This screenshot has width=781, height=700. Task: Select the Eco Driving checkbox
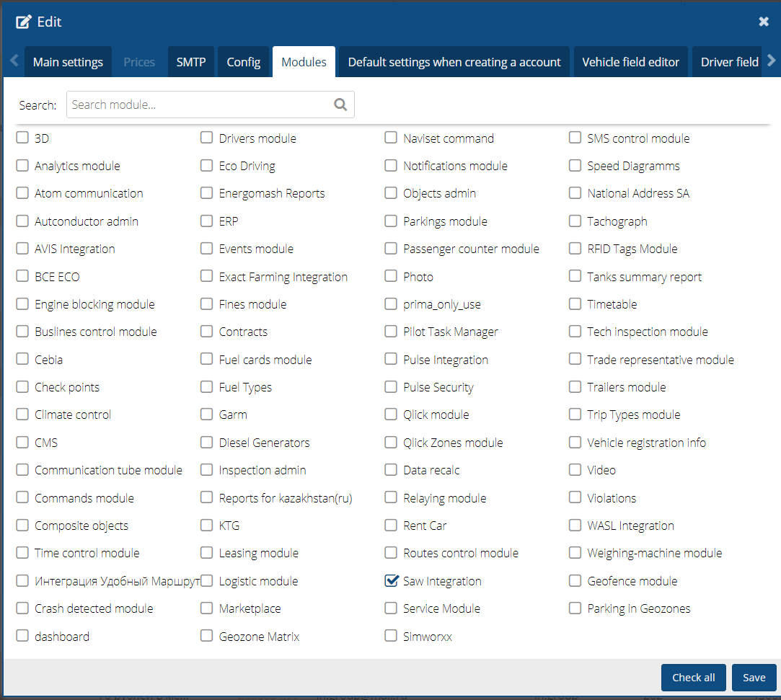tap(207, 166)
